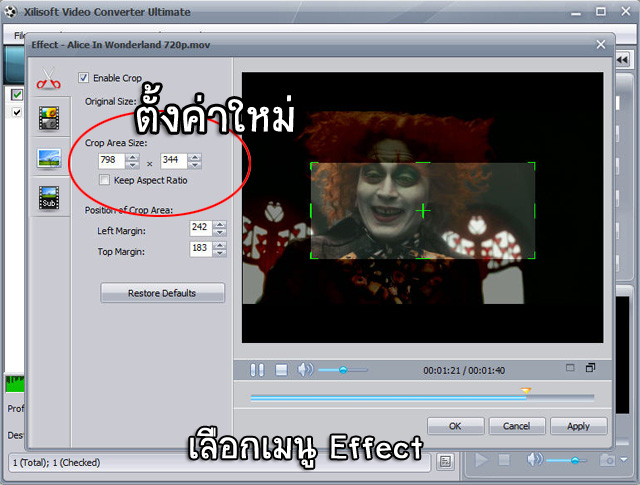
Task: Switch preview to dual-window compare icon
Action: (590, 367)
